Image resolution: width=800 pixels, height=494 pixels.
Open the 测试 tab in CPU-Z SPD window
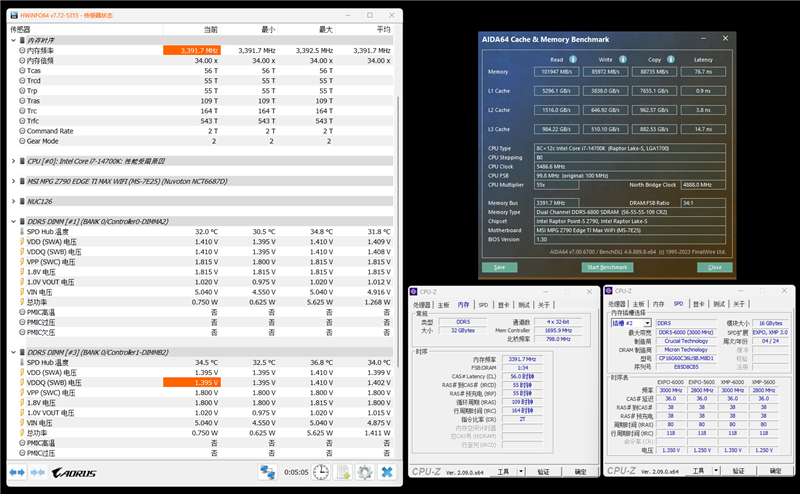[x=719, y=304]
